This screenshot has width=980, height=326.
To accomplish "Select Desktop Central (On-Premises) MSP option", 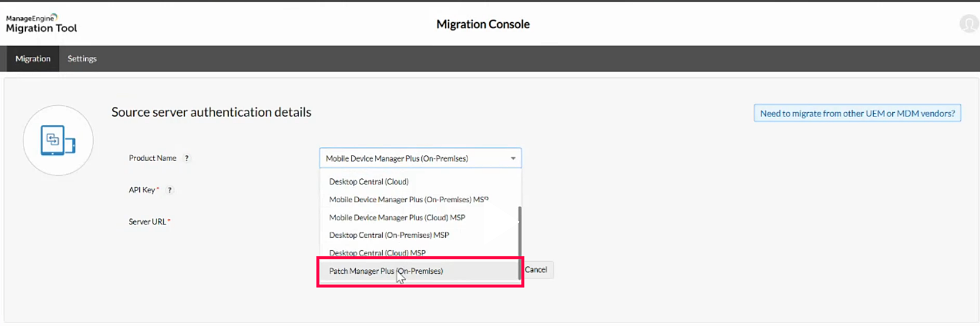I will coord(419,235).
